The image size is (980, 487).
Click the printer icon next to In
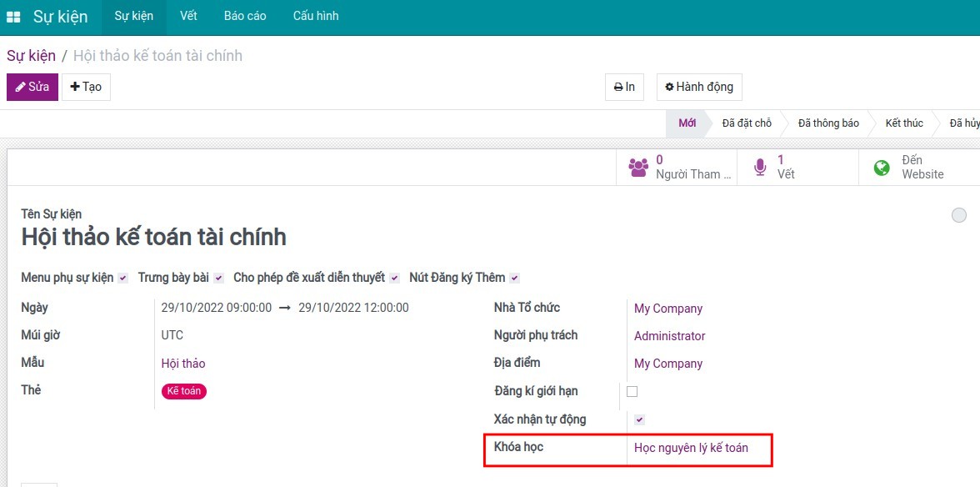tap(617, 87)
